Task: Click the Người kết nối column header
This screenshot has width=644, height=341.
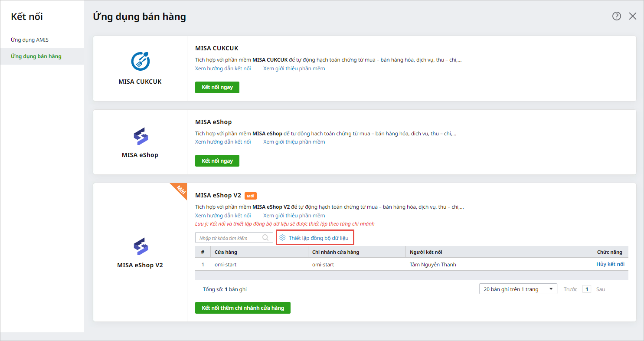Action: [x=487, y=252]
